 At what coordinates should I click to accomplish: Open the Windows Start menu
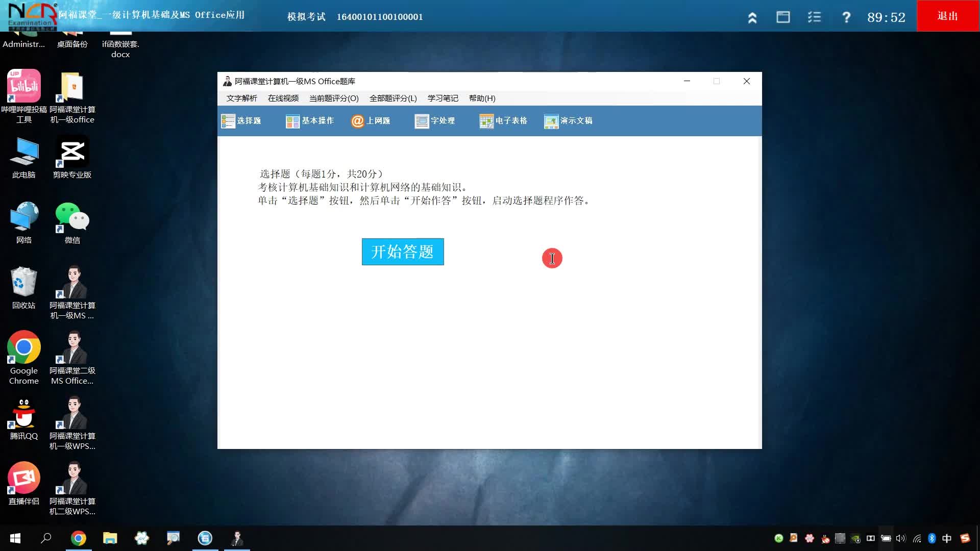[x=15, y=538]
